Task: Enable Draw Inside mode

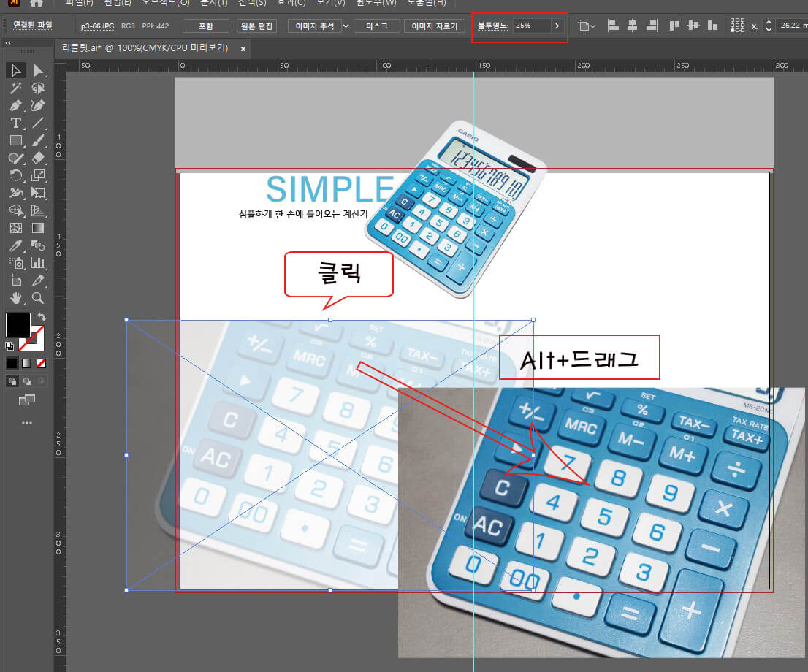Action: point(41,381)
